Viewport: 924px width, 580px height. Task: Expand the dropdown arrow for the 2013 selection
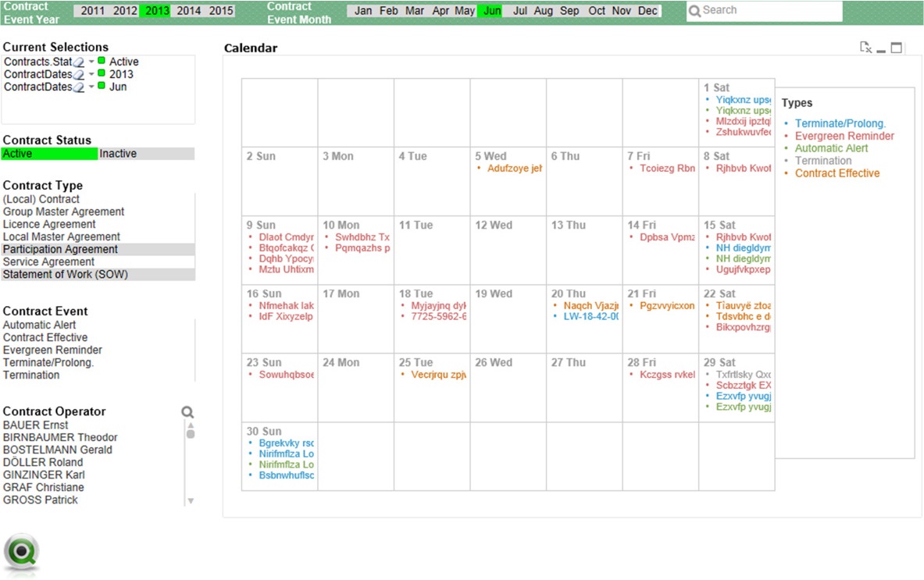[x=91, y=74]
